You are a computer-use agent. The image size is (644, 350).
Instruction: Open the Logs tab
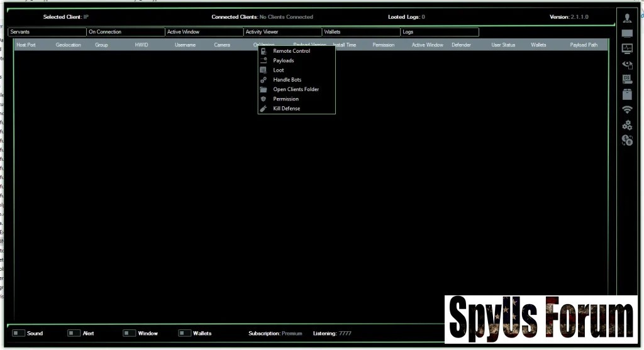coord(439,32)
